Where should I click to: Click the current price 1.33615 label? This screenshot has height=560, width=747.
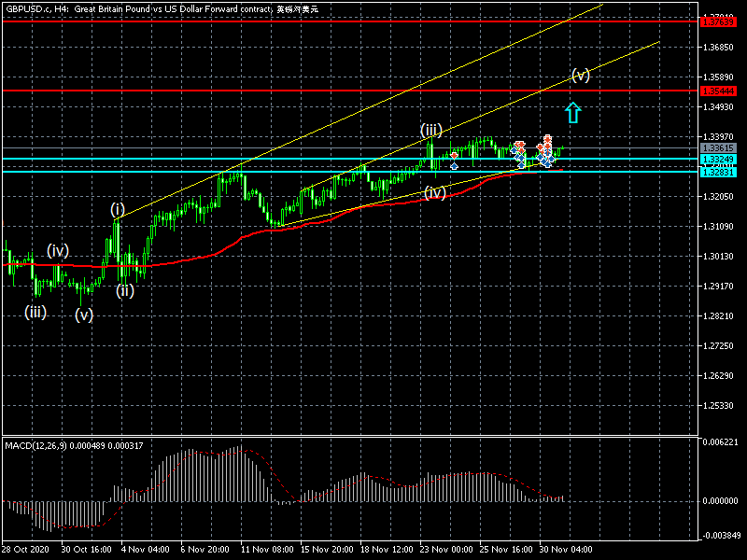tap(718, 148)
